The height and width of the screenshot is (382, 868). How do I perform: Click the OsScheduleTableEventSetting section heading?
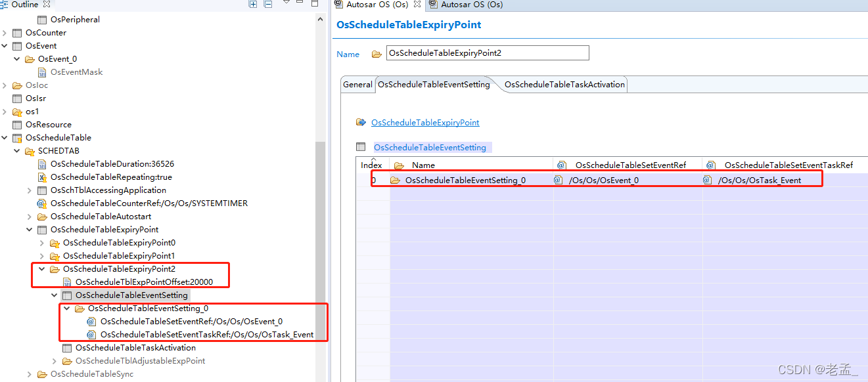pos(430,148)
